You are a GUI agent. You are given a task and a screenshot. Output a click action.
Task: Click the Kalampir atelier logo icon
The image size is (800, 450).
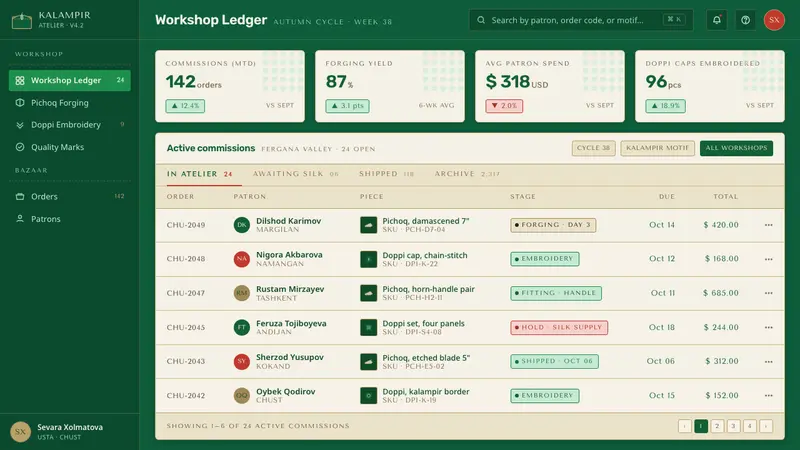22,20
